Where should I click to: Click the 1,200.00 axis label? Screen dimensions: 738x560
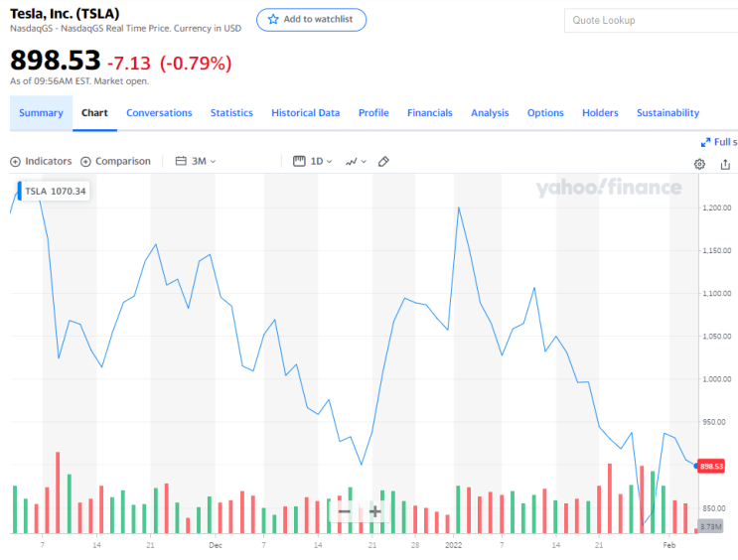click(x=717, y=208)
